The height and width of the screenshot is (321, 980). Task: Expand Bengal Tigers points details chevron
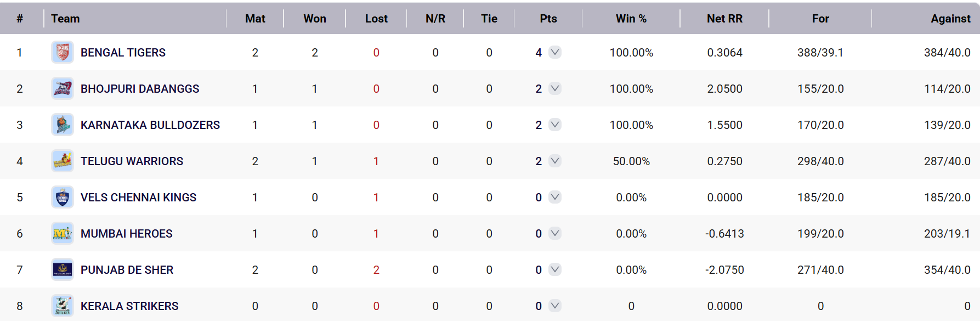(555, 53)
